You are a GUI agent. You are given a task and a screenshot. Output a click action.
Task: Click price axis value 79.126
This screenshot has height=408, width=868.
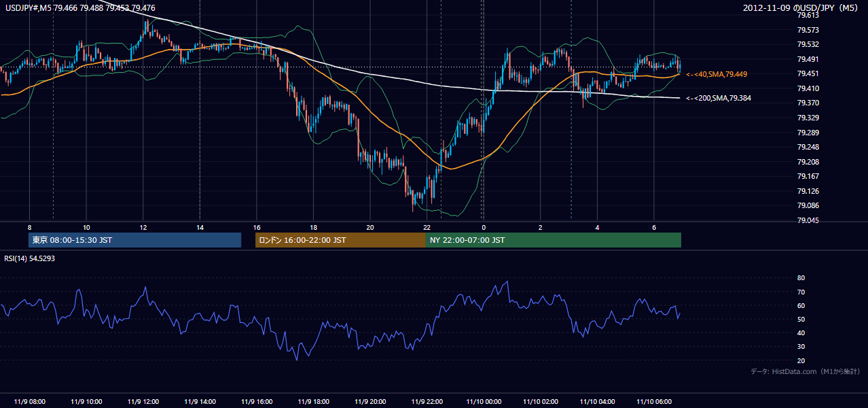[x=808, y=191]
